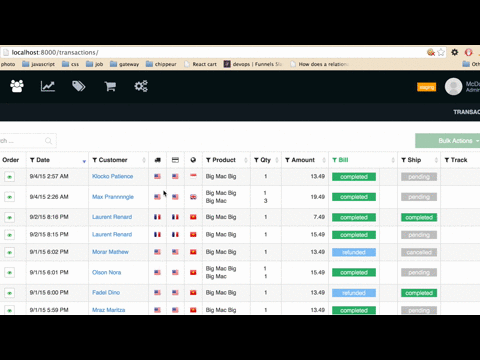This screenshot has width=480, height=360.
Task: Open customer Max Prannnngle link
Action: tap(113, 197)
